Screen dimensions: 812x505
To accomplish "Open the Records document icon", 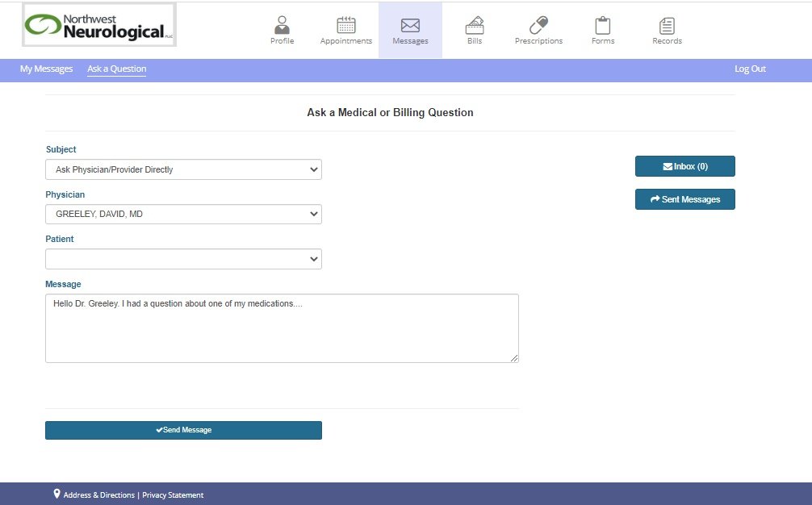I will (667, 25).
